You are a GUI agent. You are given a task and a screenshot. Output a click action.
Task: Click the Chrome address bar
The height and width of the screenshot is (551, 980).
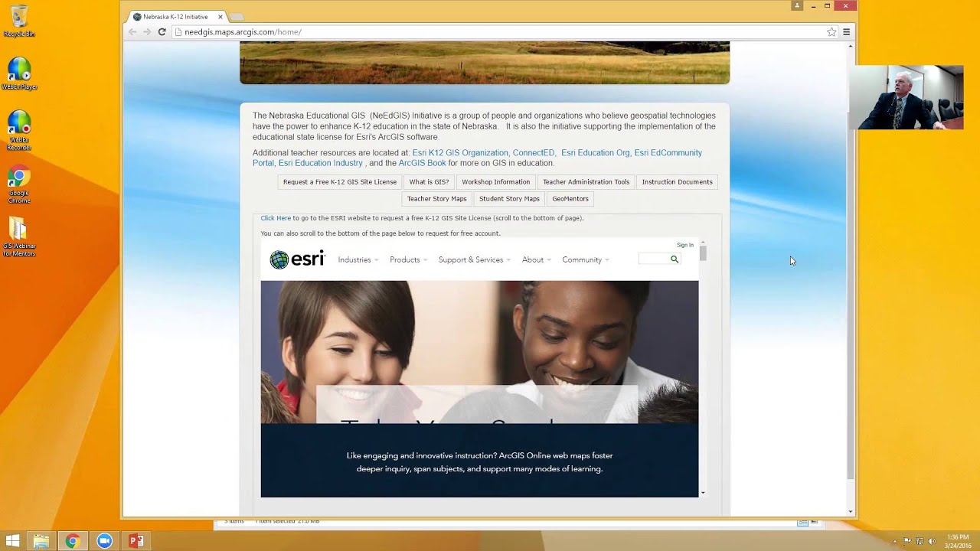coord(498,32)
